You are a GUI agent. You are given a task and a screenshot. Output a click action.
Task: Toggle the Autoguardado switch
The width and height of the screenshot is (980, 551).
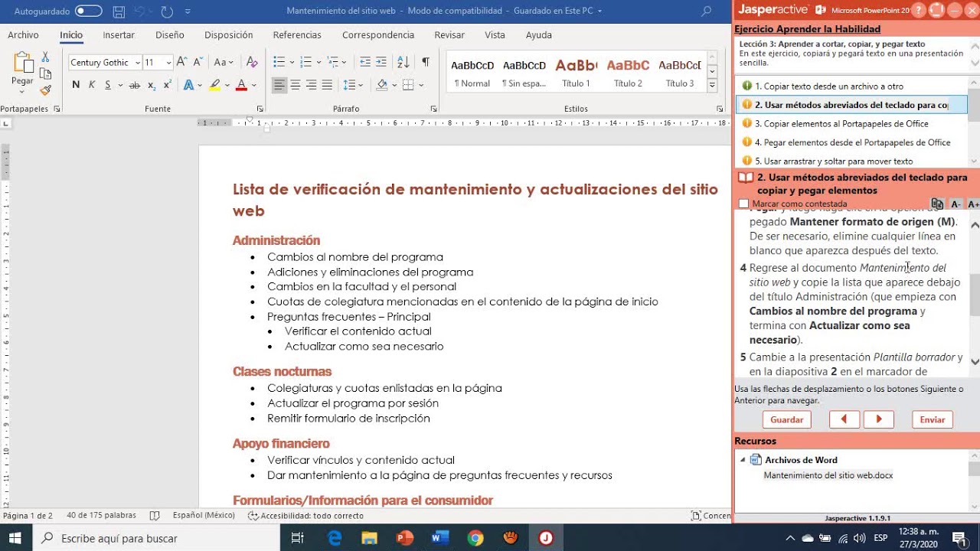89,11
